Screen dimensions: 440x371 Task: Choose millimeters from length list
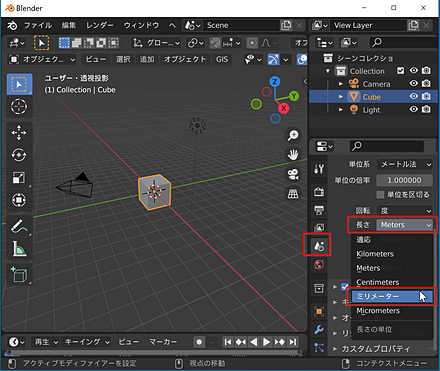[x=392, y=297]
